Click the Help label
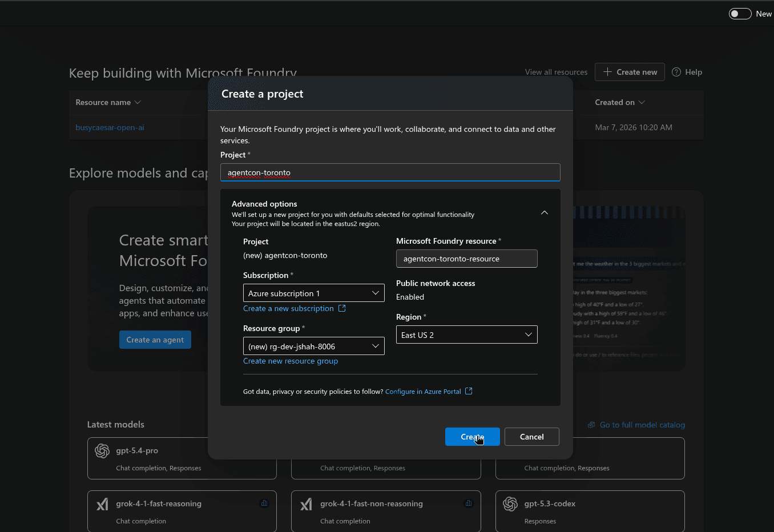The height and width of the screenshot is (532, 774). [694, 72]
